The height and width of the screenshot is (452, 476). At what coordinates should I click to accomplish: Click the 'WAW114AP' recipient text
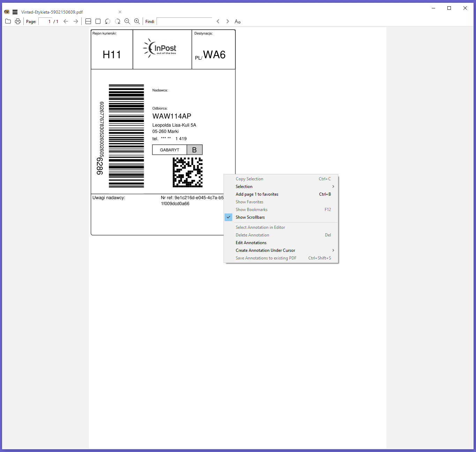tap(172, 116)
